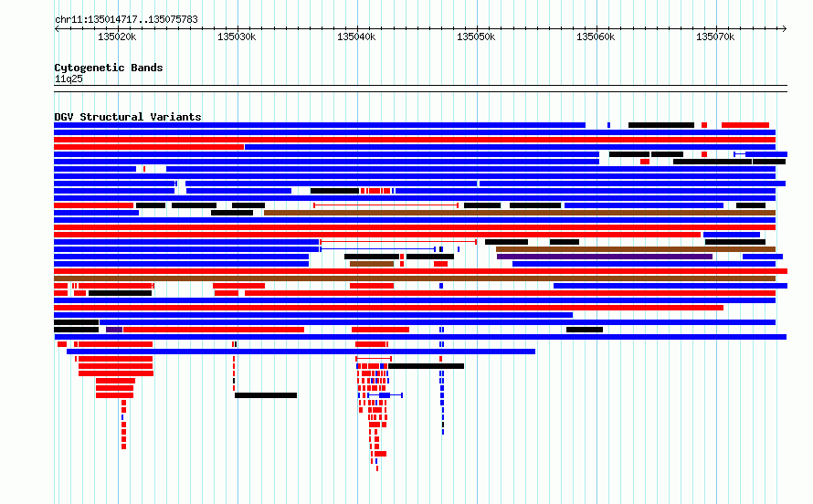Select the short brown variant under 135040k
This screenshot has width=813, height=504.
(372, 264)
